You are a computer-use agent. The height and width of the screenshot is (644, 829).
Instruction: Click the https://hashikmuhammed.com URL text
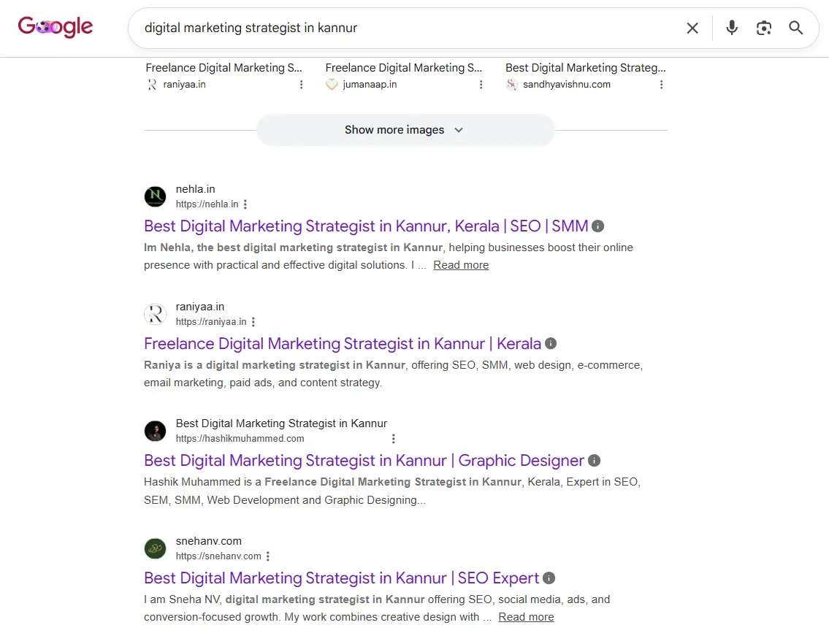(240, 438)
